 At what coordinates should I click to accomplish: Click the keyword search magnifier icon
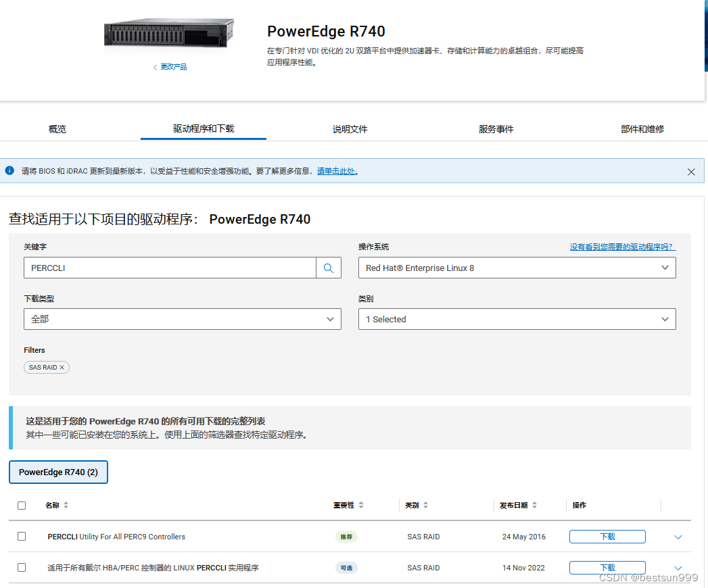328,268
